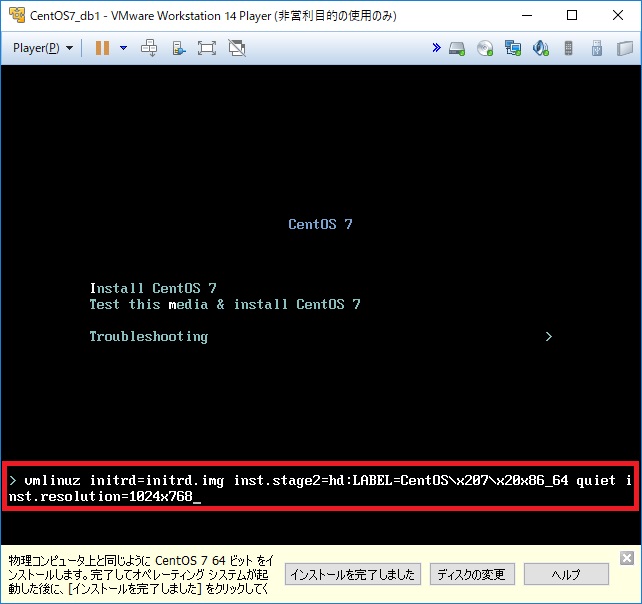Screen dimensions: 642x604
Task: Maximize the VMware Player window
Action: [x=572, y=16]
